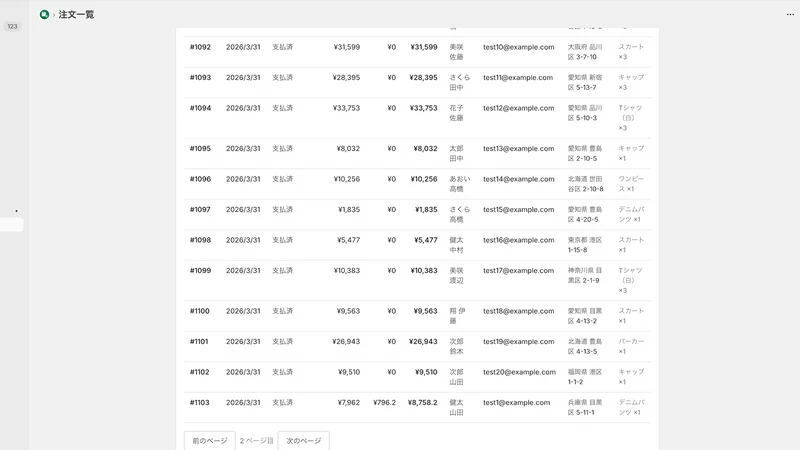Click bold total ¥31,599 in #1092 row
The width and height of the screenshot is (800, 450).
click(423, 47)
